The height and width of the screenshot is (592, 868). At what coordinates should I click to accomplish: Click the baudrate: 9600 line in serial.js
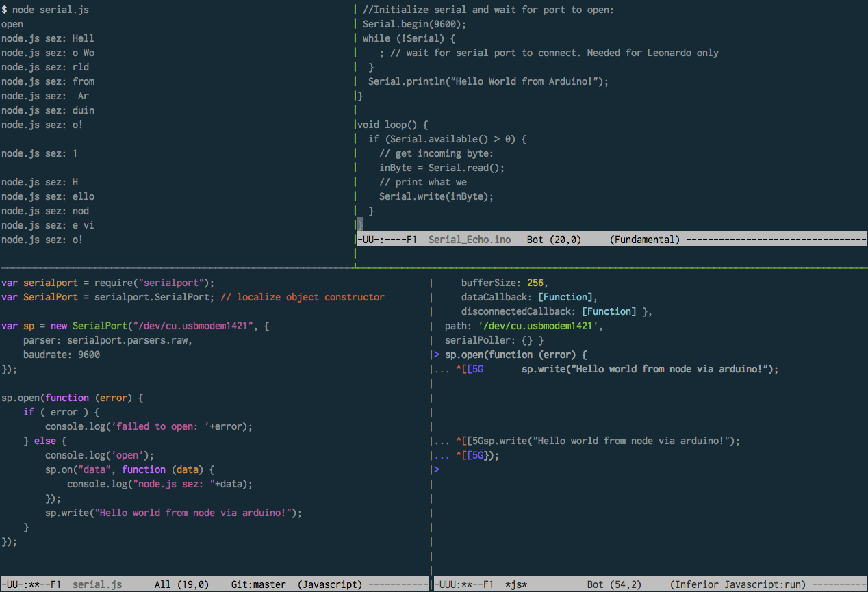coord(61,355)
